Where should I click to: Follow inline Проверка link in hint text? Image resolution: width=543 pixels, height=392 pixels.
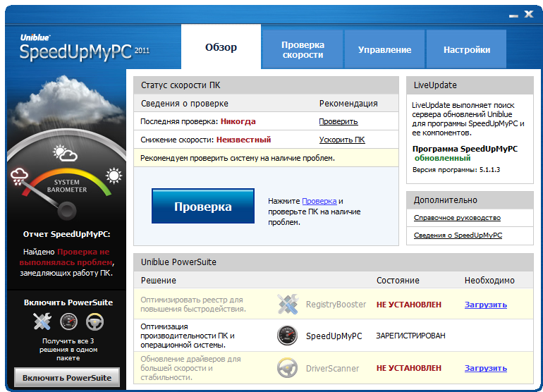[319, 201]
